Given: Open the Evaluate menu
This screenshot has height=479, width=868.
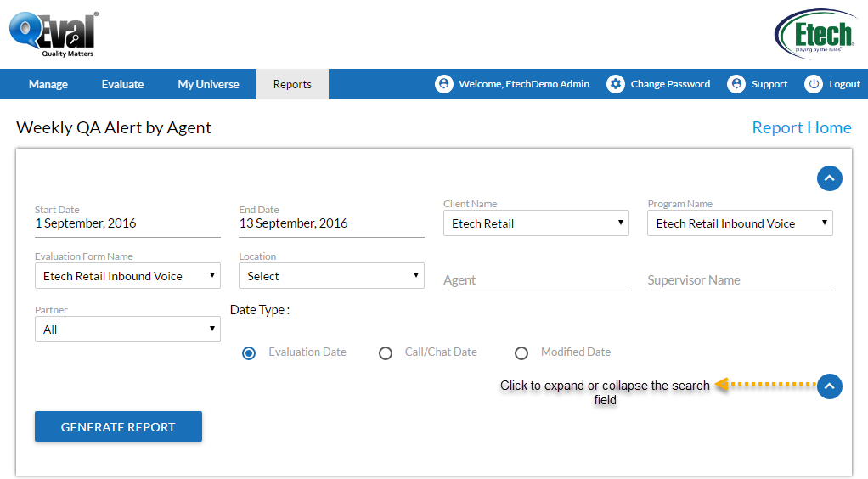Looking at the screenshot, I should pos(122,84).
